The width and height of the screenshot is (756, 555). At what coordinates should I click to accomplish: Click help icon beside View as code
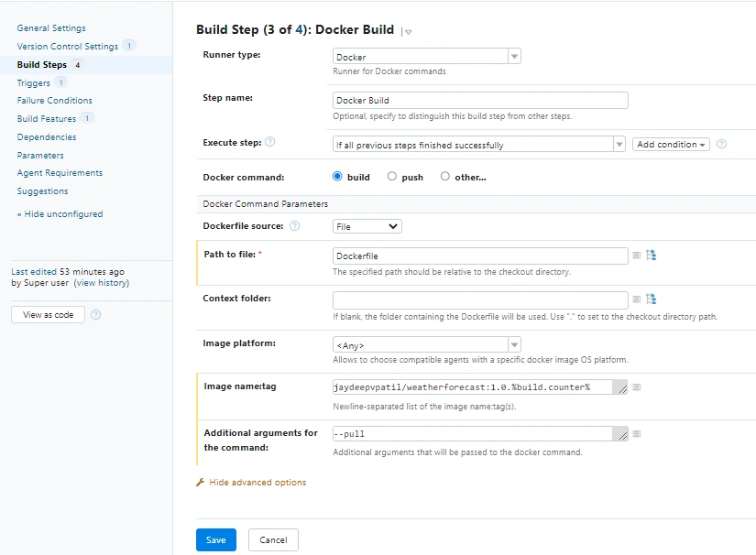pyautogui.click(x=96, y=315)
